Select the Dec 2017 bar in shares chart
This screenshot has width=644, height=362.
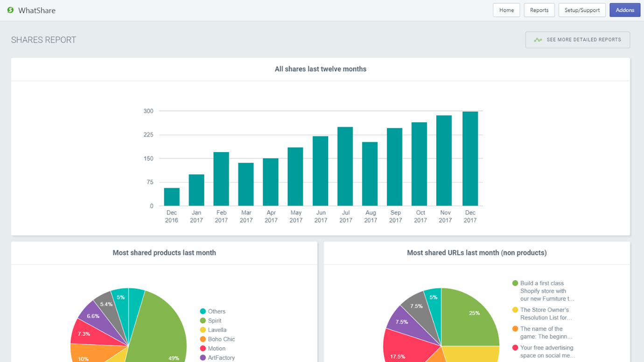[x=470, y=159]
